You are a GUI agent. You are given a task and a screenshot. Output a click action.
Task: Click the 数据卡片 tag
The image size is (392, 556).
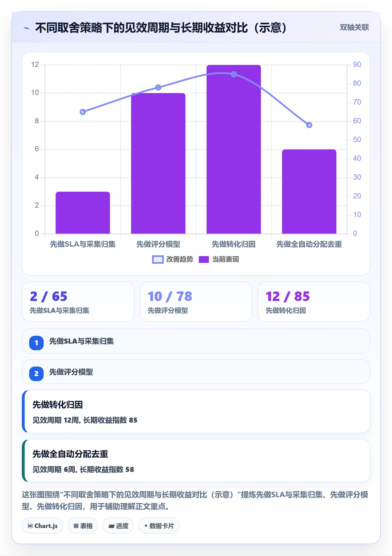(159, 526)
